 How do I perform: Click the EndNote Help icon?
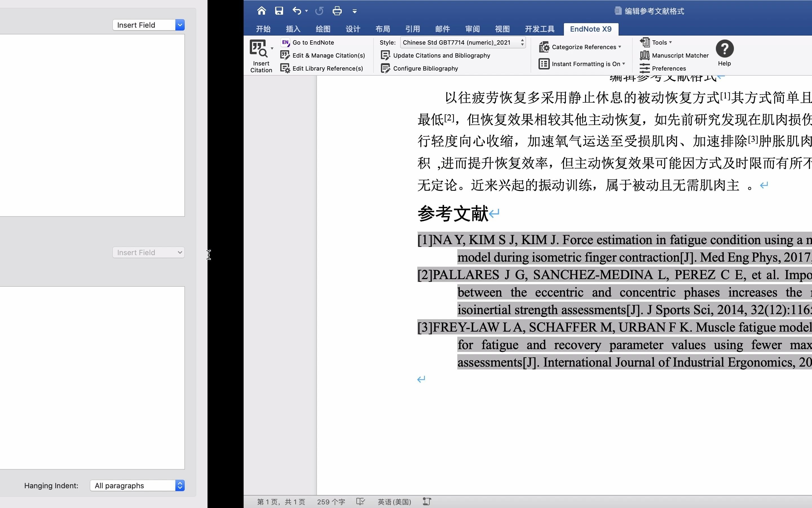click(x=724, y=49)
